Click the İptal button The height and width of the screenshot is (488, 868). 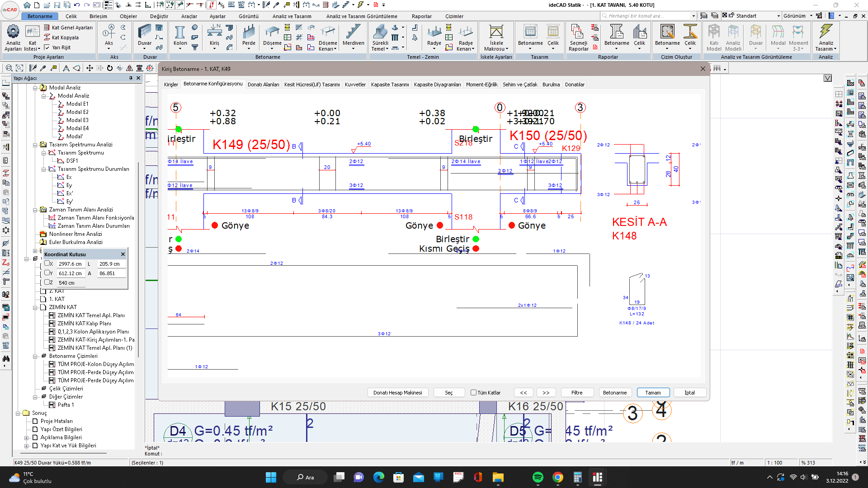(689, 392)
